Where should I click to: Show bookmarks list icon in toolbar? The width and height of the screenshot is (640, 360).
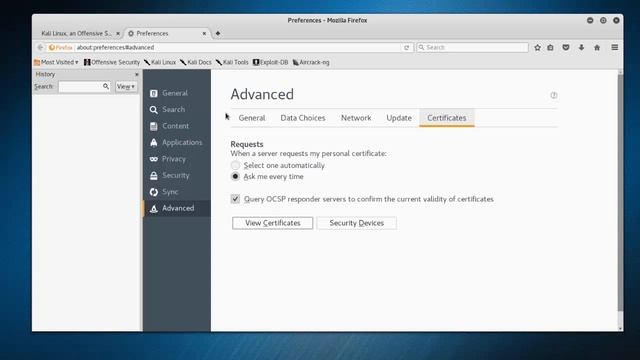coord(551,48)
